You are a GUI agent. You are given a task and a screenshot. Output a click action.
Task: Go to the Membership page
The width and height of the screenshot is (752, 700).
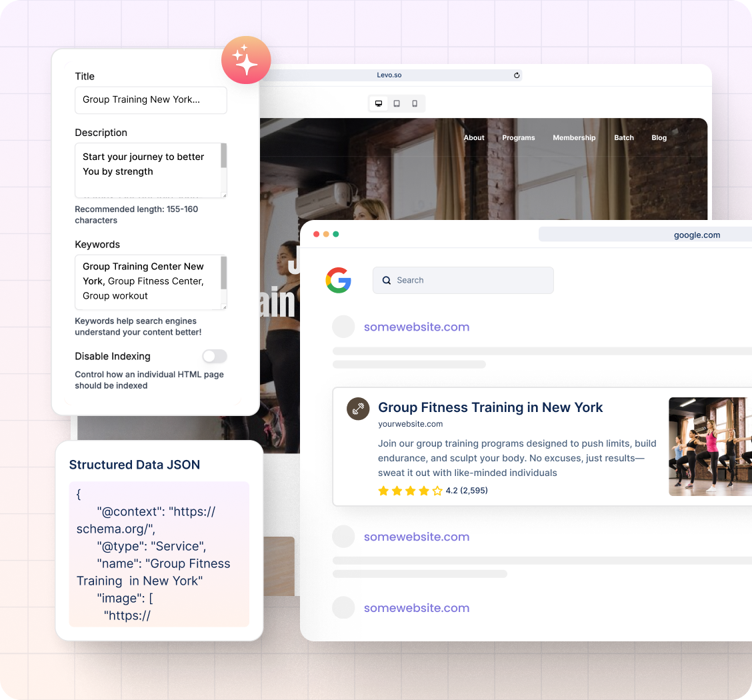[574, 137]
